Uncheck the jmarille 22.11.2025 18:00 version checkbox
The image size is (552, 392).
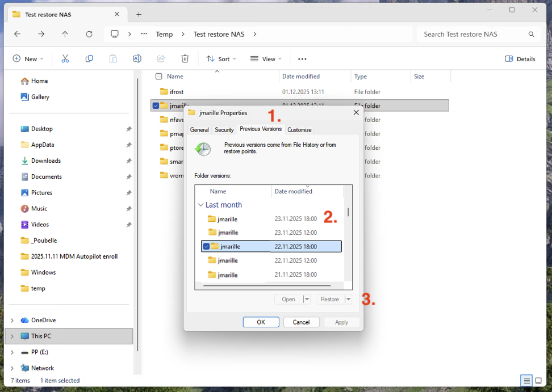(x=206, y=246)
